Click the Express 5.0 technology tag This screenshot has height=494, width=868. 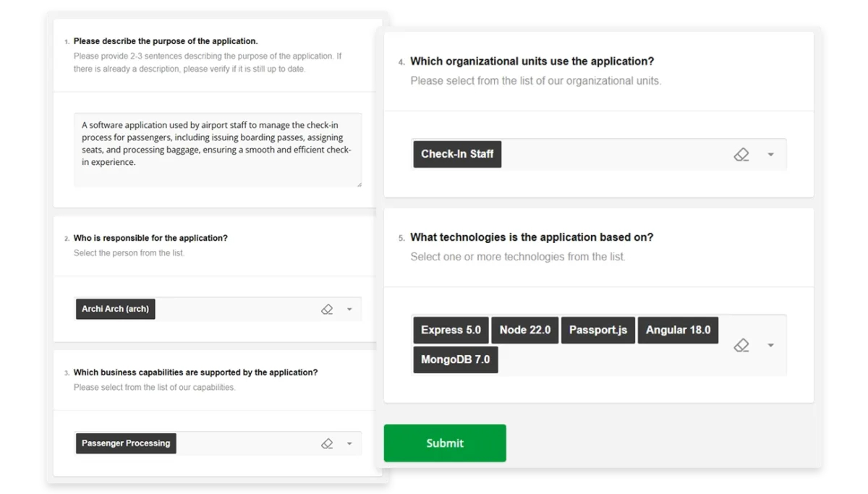click(x=451, y=331)
